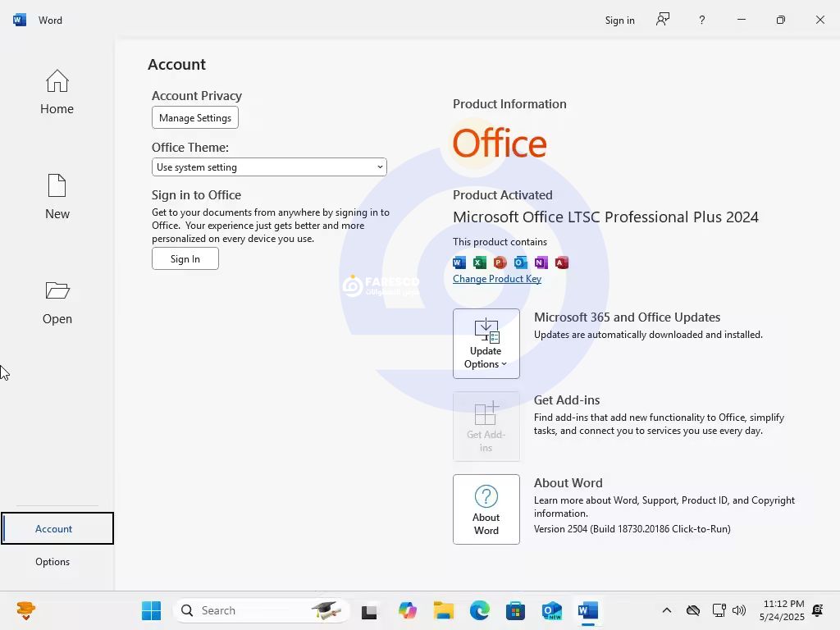Click the 'Microsoft 365 and Office Updates' heading
Viewport: 840px width, 630px height.
pyautogui.click(x=627, y=317)
